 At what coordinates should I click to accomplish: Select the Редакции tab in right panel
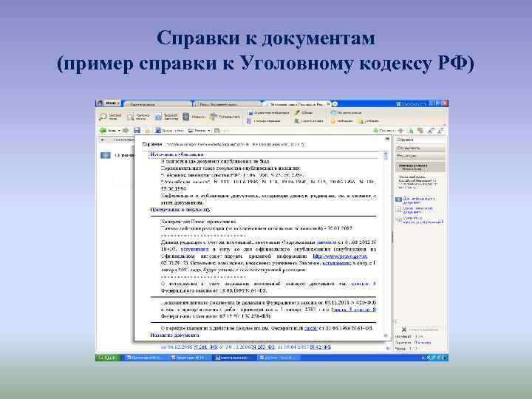pos(420,156)
